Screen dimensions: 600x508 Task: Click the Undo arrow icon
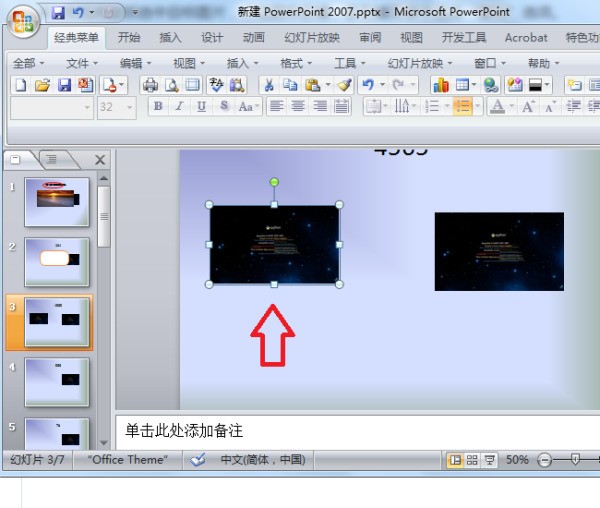368,85
